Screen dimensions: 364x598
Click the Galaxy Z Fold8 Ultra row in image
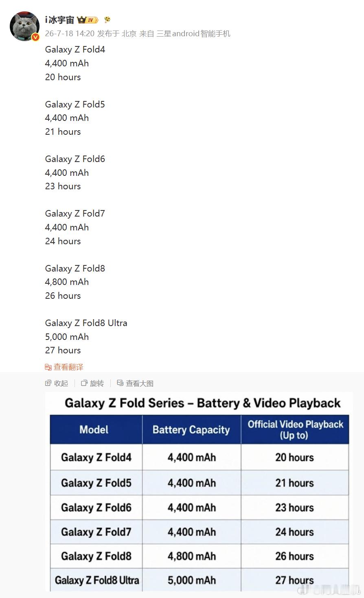(x=200, y=580)
